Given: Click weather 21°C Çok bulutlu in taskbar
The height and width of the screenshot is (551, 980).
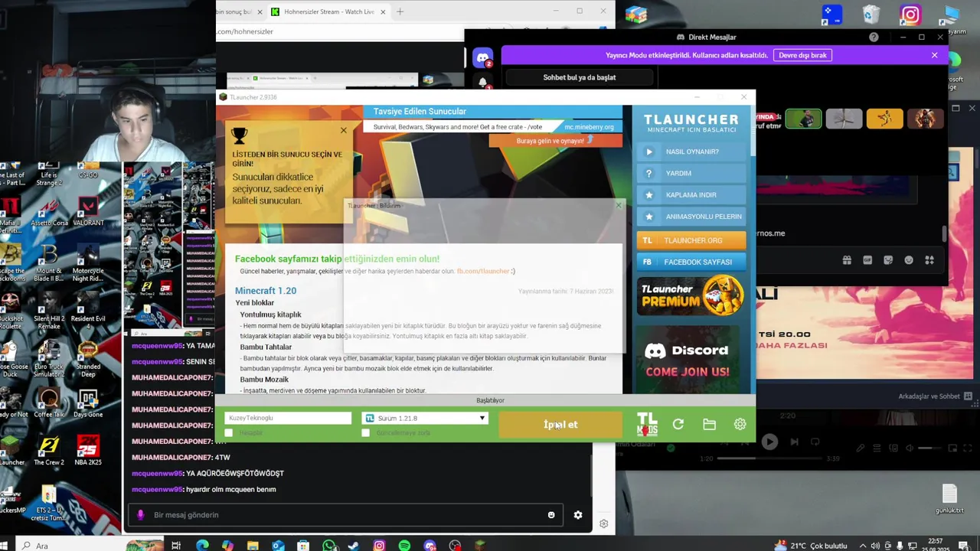Looking at the screenshot, I should 812,546.
